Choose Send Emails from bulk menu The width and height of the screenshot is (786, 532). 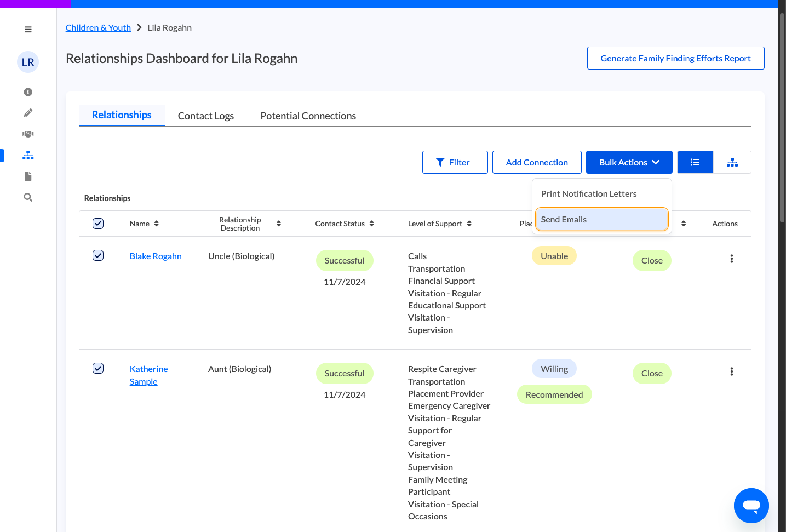coord(602,219)
